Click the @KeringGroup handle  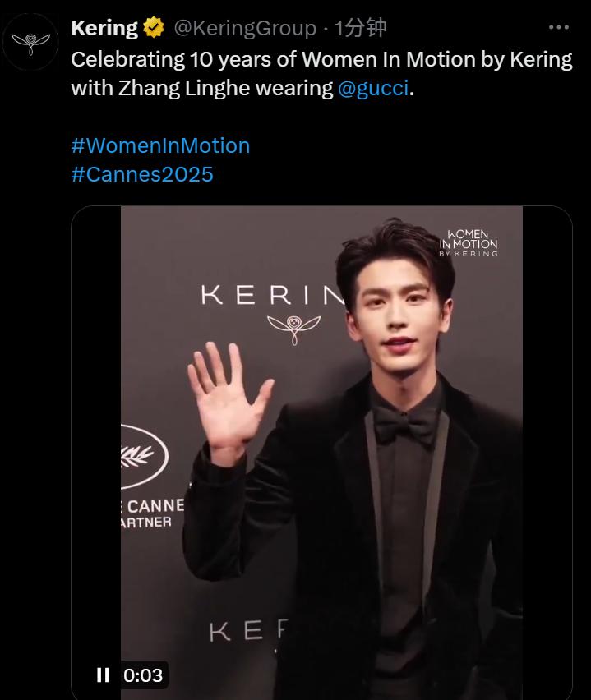point(245,28)
